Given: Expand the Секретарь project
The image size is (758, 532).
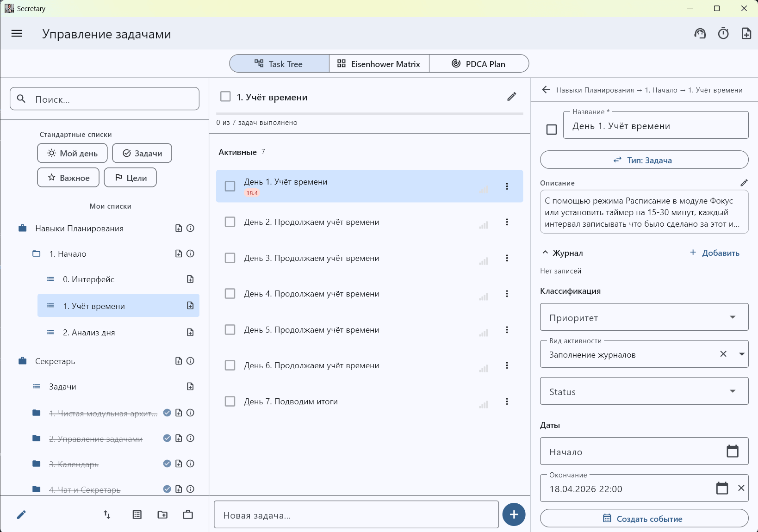Looking at the screenshot, I should (x=22, y=361).
